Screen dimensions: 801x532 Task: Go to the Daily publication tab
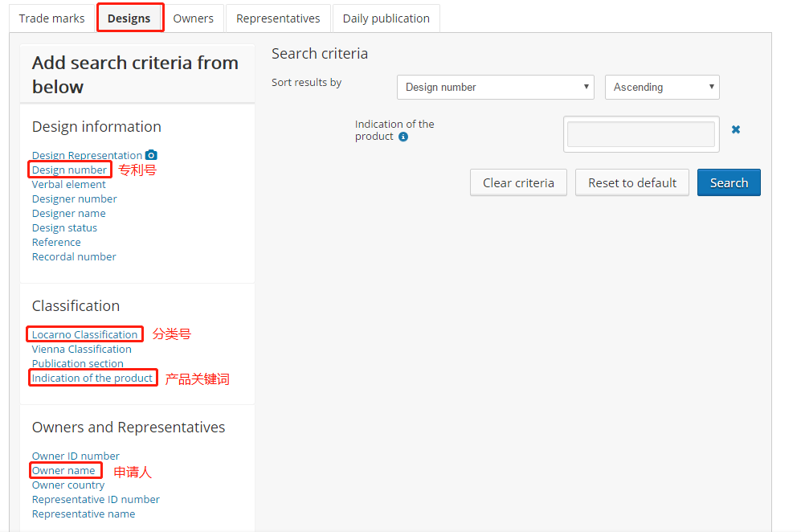[x=386, y=18]
